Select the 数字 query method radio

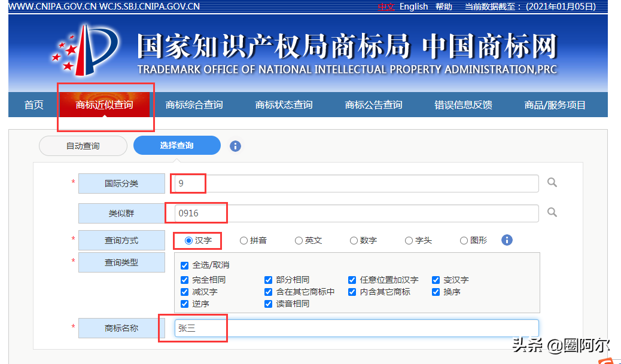click(354, 240)
